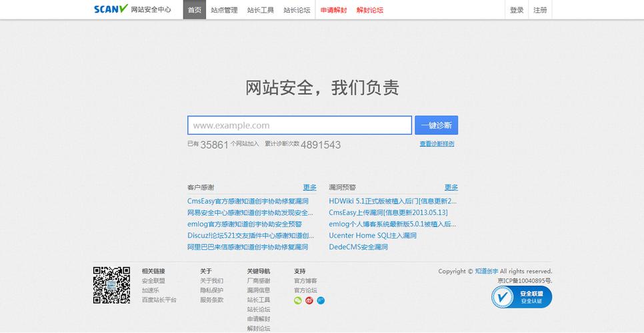644x333 pixels.
Task: Click footer link 官方论坛
Action: 305,290
